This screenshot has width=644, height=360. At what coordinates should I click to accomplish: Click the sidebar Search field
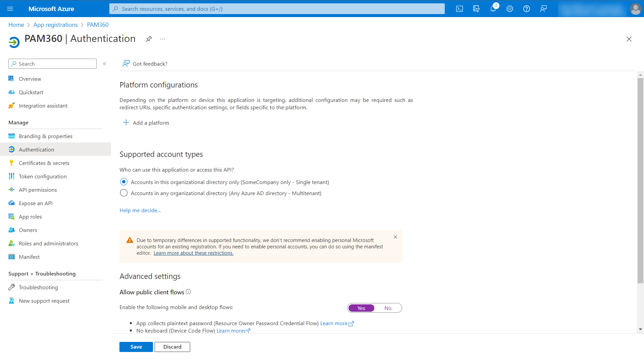click(53, 64)
